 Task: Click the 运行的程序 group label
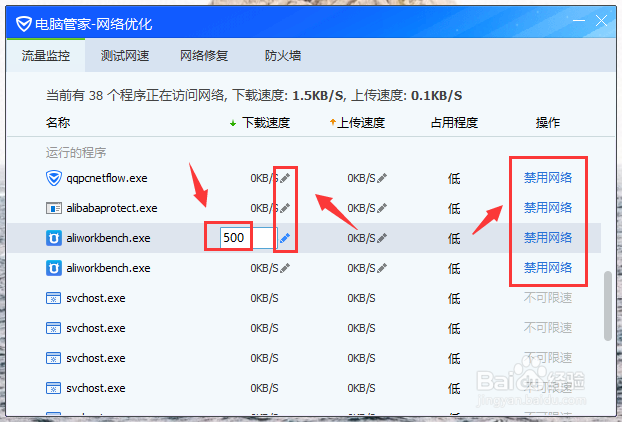[76, 153]
